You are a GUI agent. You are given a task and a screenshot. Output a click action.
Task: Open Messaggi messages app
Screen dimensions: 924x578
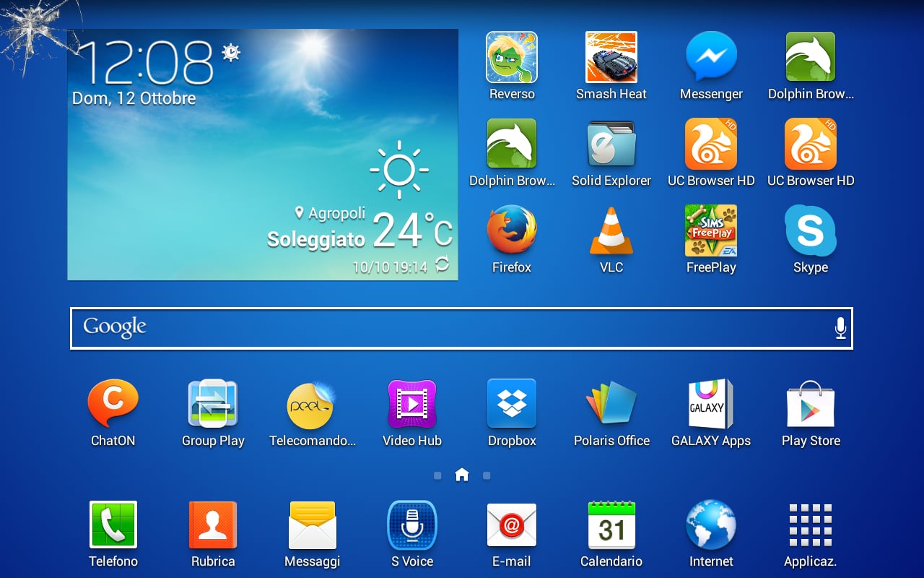pos(313,525)
